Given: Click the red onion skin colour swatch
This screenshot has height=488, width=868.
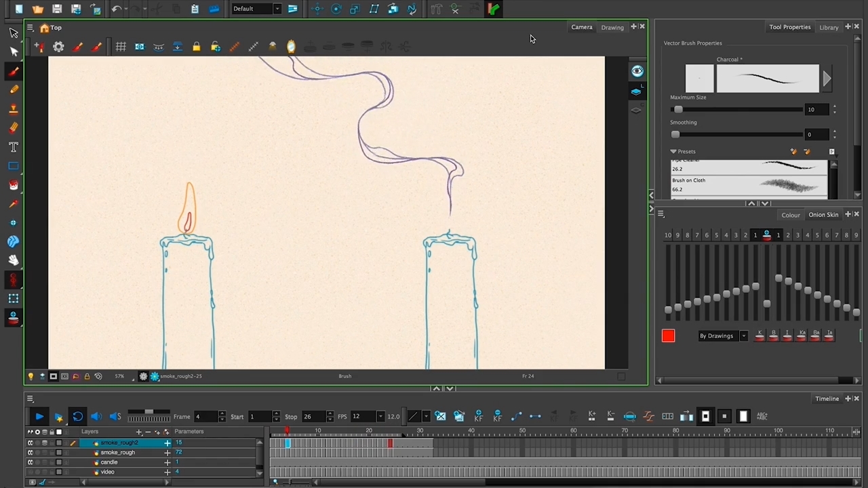Looking at the screenshot, I should [x=669, y=335].
